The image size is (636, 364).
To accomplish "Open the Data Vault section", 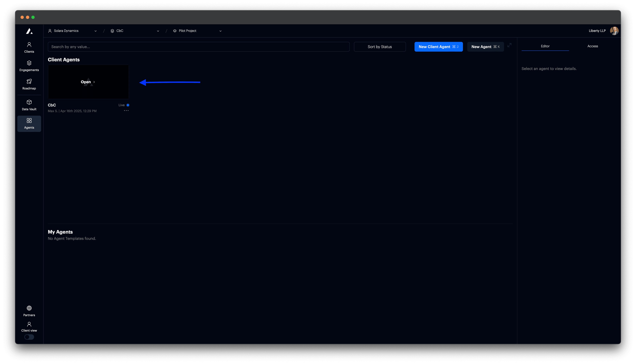I will tap(29, 105).
